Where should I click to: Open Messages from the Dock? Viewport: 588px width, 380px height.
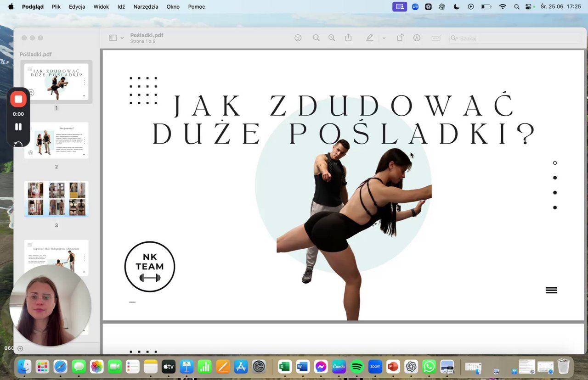click(79, 366)
